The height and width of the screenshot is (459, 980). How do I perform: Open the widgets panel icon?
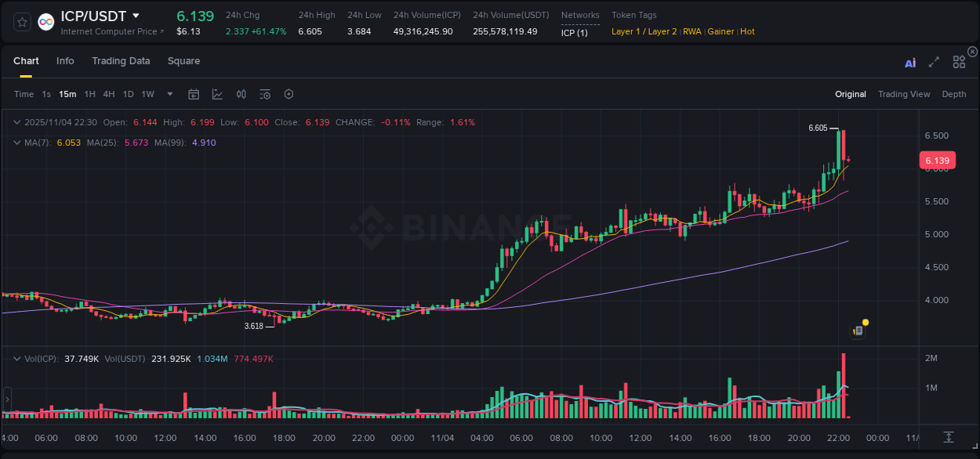pos(958,61)
